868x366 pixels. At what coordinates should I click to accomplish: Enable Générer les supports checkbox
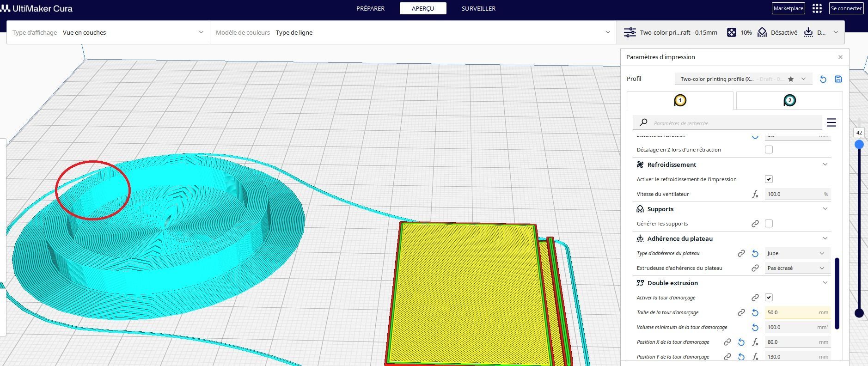tap(769, 223)
